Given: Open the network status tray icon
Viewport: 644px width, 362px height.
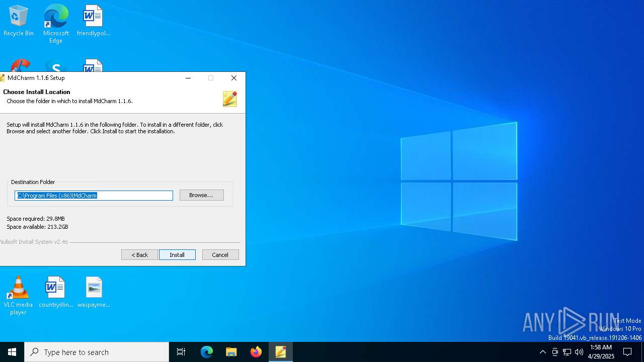Looking at the screenshot, I should click(x=567, y=352).
